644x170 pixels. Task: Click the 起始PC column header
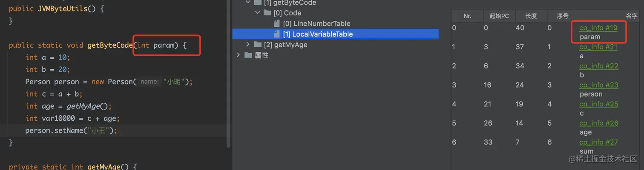[x=499, y=16]
